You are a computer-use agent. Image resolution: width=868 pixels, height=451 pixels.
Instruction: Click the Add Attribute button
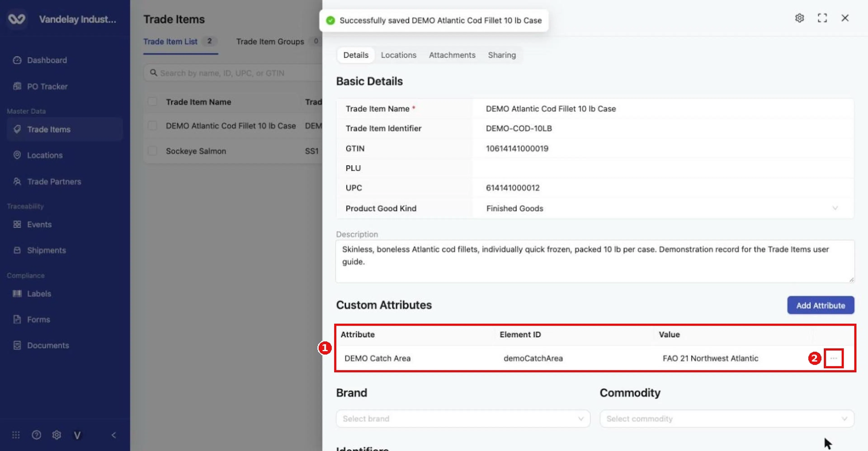point(821,305)
